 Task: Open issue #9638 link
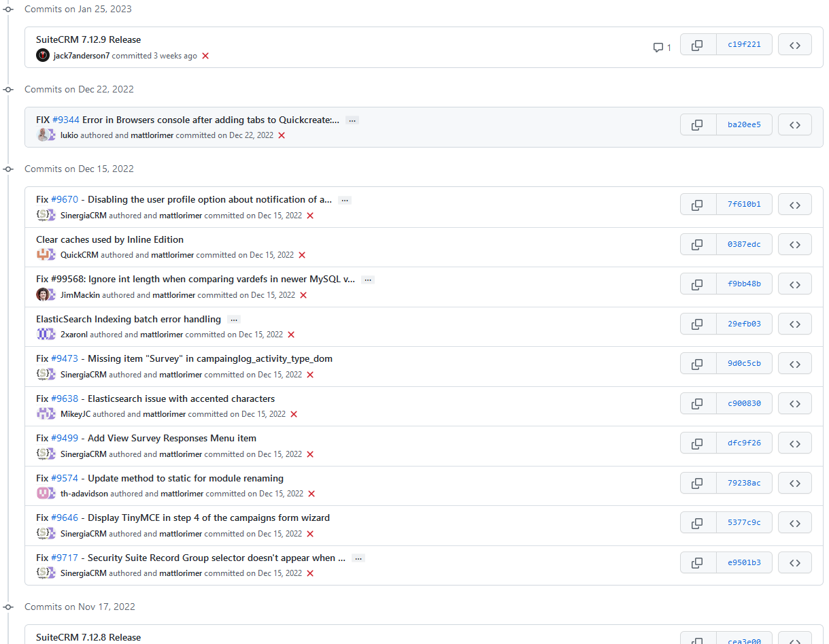pos(65,399)
